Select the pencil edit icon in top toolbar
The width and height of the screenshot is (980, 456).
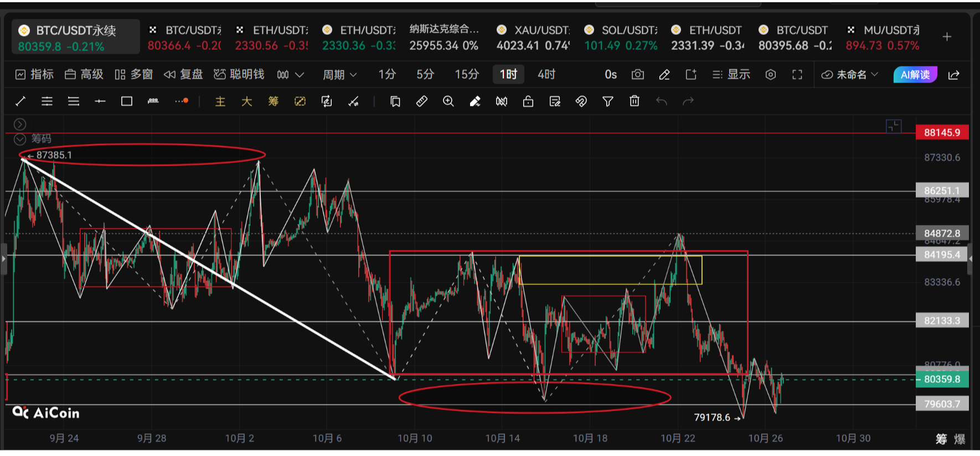[x=664, y=74]
